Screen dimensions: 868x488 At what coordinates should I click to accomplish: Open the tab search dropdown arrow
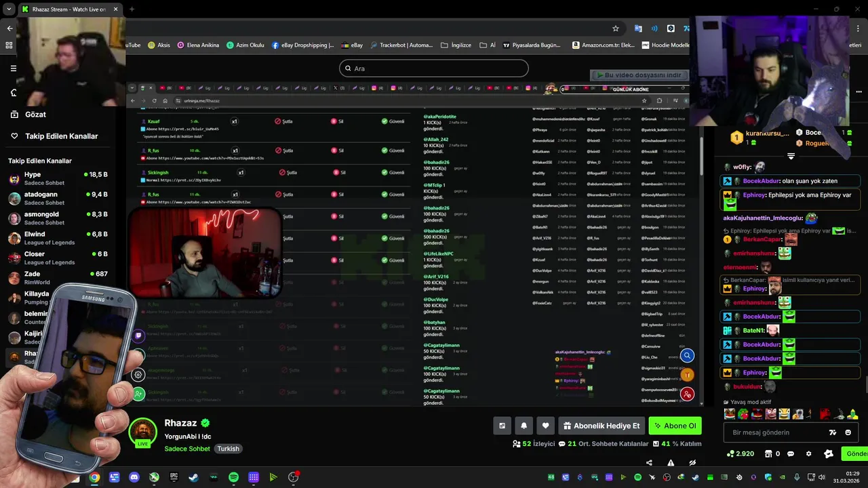coord(9,9)
